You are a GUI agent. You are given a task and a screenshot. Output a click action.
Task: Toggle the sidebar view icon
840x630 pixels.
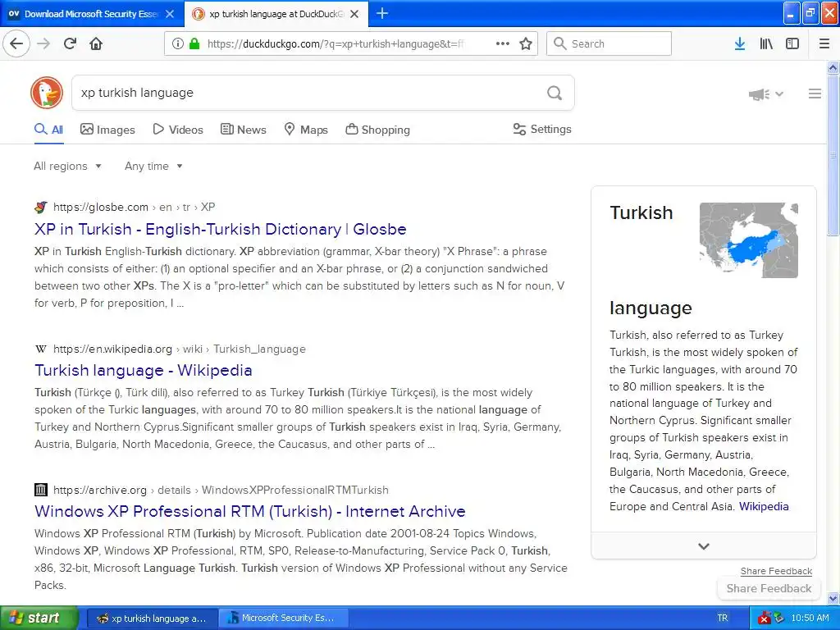792,43
